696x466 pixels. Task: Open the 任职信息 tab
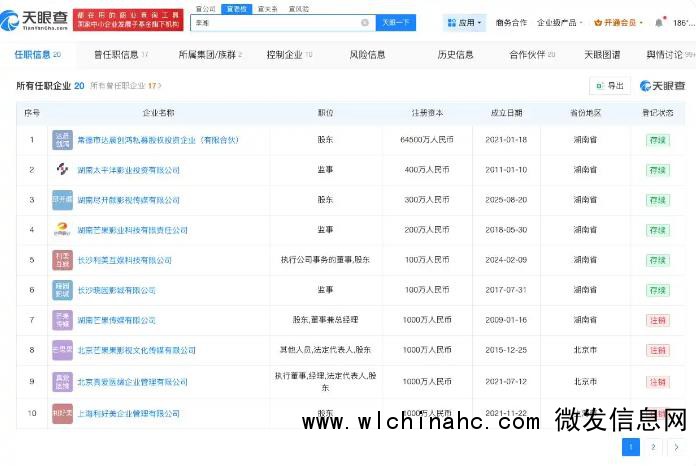click(38, 55)
